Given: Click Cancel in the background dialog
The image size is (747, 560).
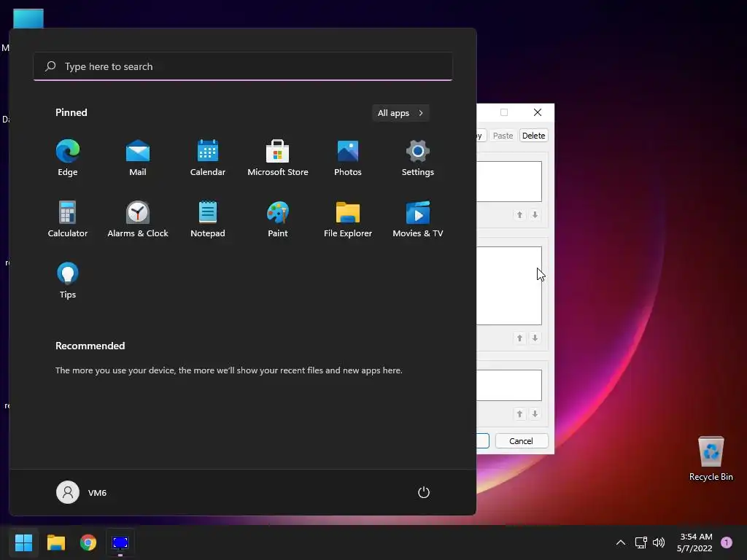Looking at the screenshot, I should click(x=521, y=441).
